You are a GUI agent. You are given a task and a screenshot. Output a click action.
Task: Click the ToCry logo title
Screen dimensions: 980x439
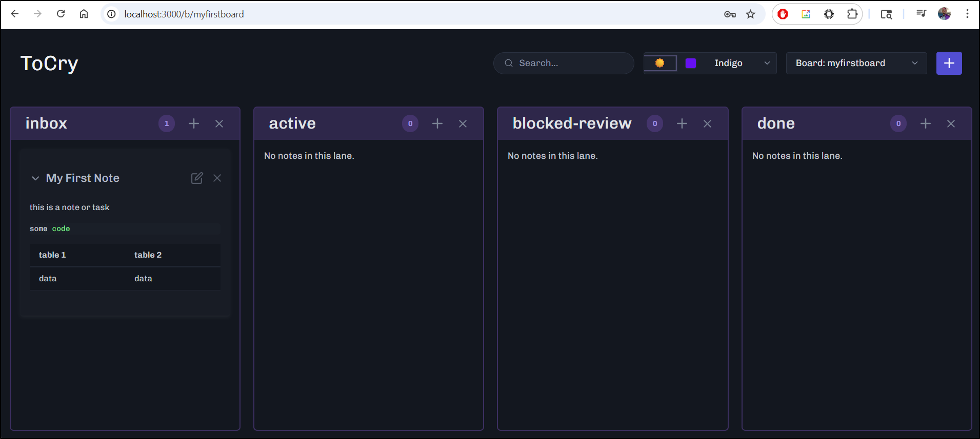49,64
